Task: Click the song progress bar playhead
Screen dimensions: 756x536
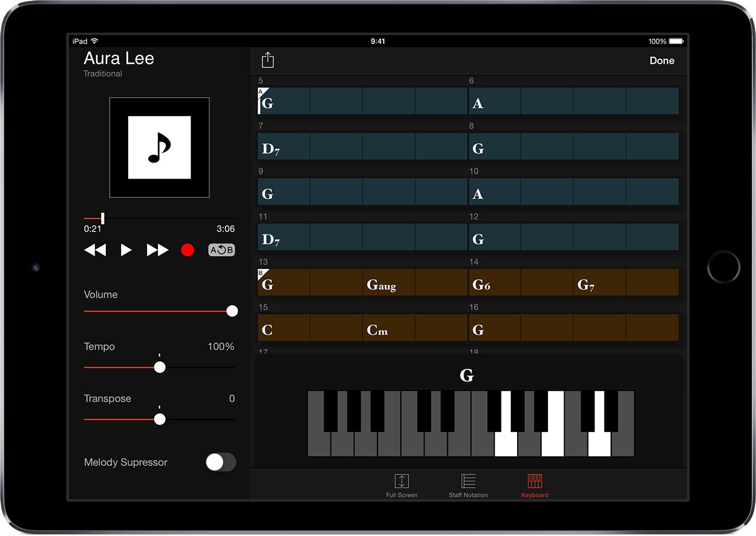Action: (103, 218)
